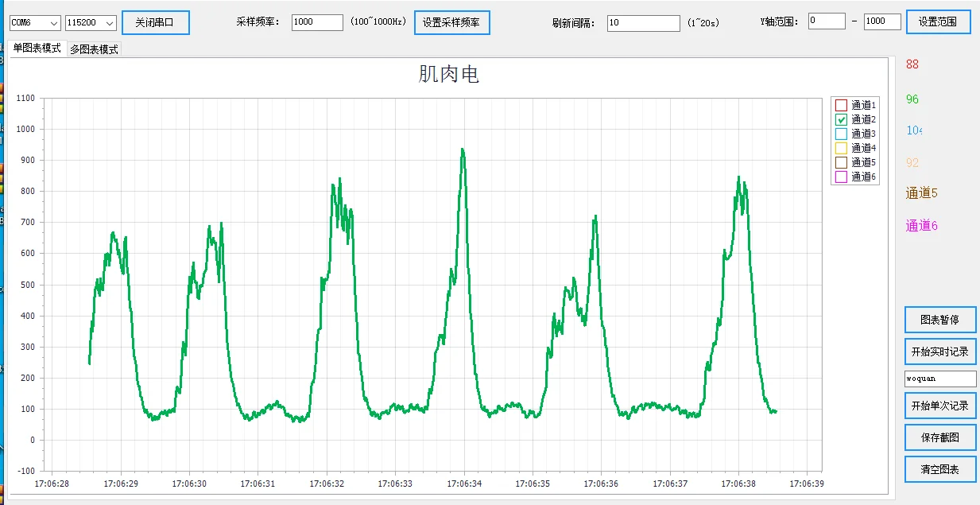Click the Y轴范围: label

pyautogui.click(x=779, y=21)
